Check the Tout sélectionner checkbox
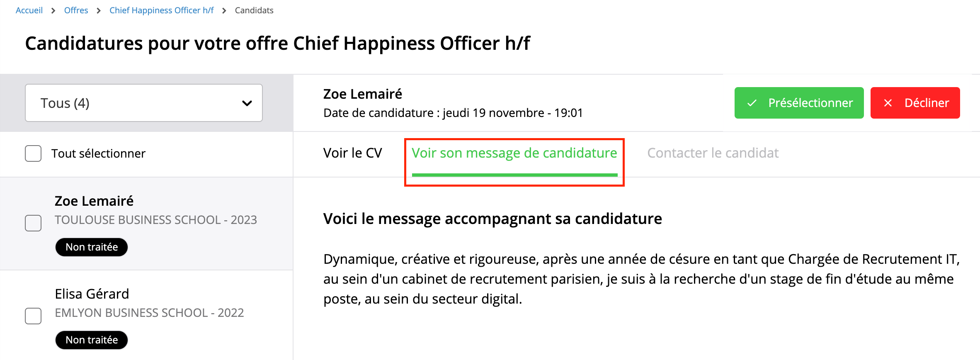This screenshot has height=360, width=980. coord(33,153)
